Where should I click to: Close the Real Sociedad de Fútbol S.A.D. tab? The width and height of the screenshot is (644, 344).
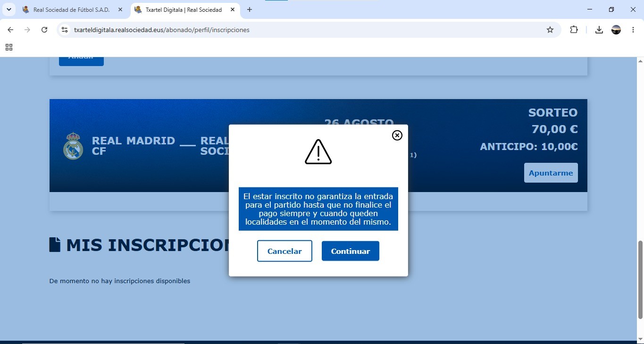120,9
